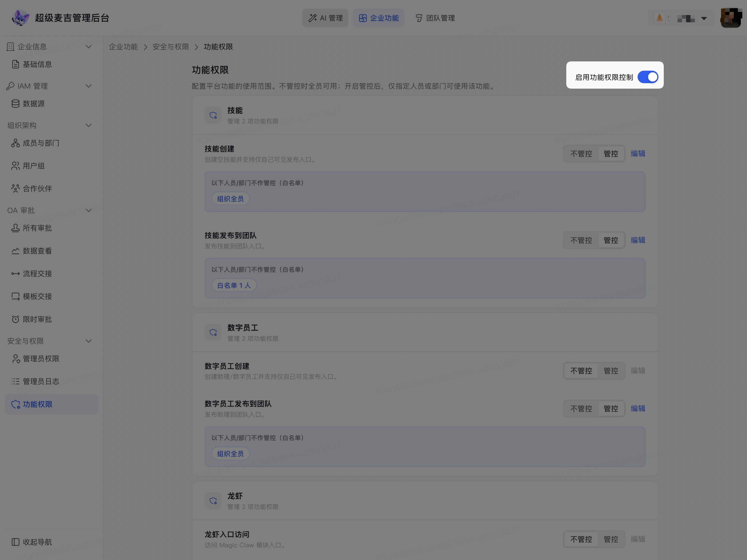
Task: Toggle the 启用功能权限控制 switch
Action: coord(648,77)
